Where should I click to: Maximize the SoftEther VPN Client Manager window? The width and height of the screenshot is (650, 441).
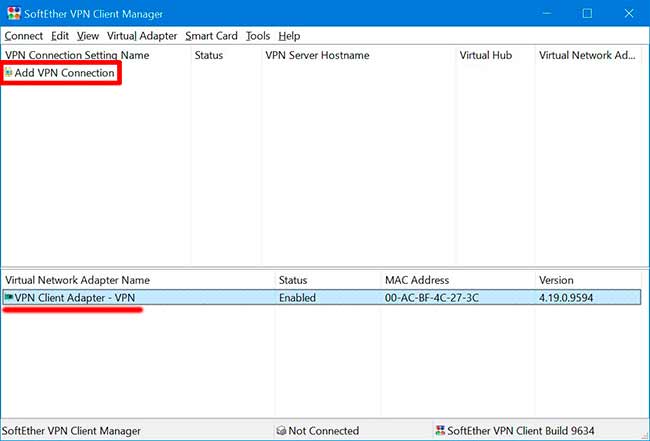pos(587,13)
